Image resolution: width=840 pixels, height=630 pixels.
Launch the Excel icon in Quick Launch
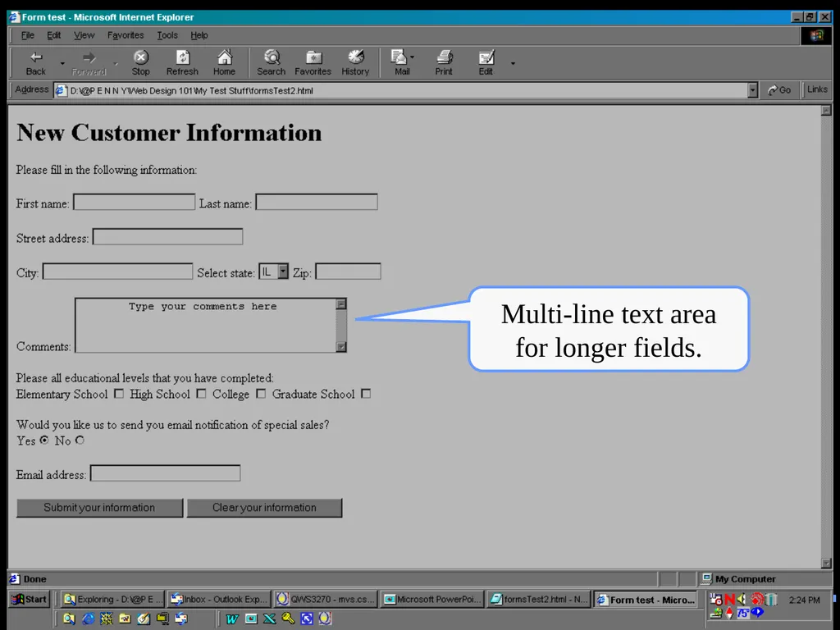point(269,619)
